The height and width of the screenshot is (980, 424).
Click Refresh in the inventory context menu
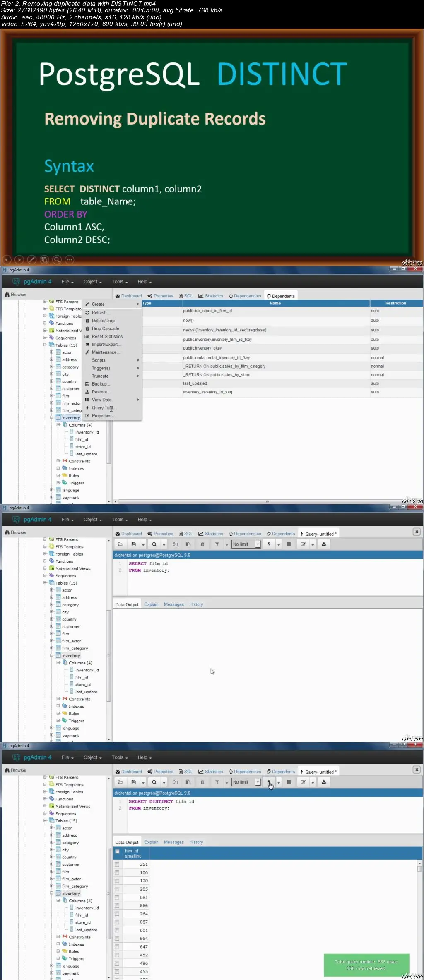coord(112,313)
